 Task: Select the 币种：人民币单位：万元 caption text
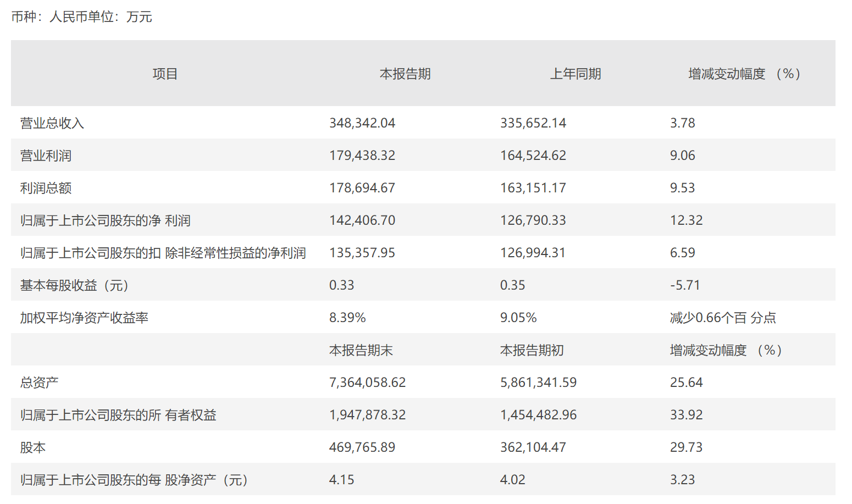point(81,17)
